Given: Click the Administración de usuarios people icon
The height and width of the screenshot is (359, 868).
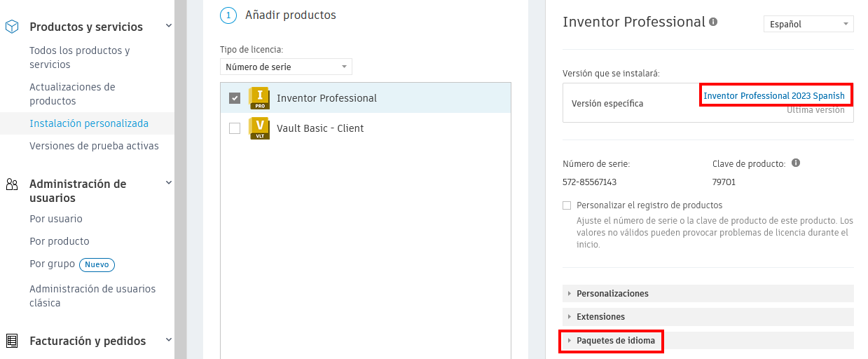Looking at the screenshot, I should point(12,184).
